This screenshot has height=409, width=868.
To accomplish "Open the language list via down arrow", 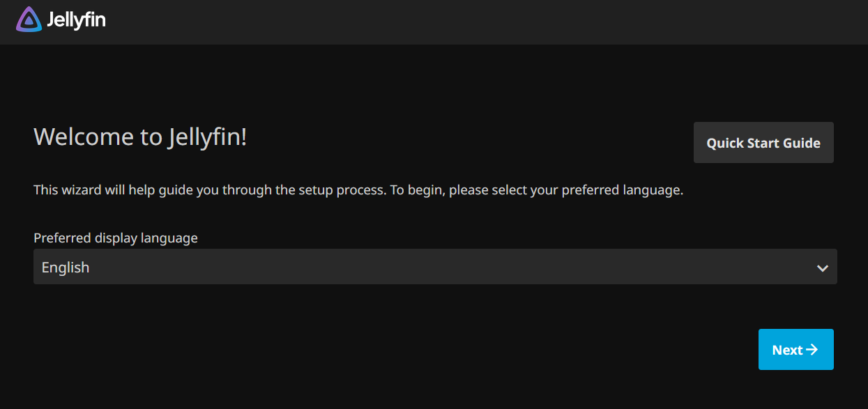I will 823,268.
